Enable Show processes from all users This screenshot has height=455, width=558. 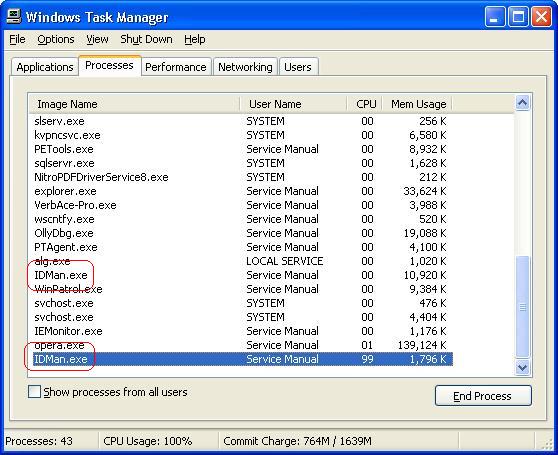coord(35,392)
